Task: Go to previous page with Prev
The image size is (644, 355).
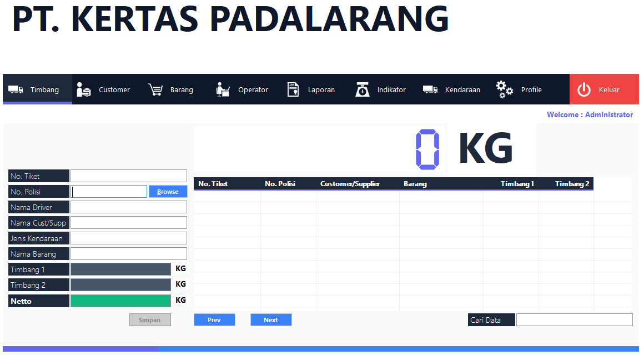Action: coord(214,319)
